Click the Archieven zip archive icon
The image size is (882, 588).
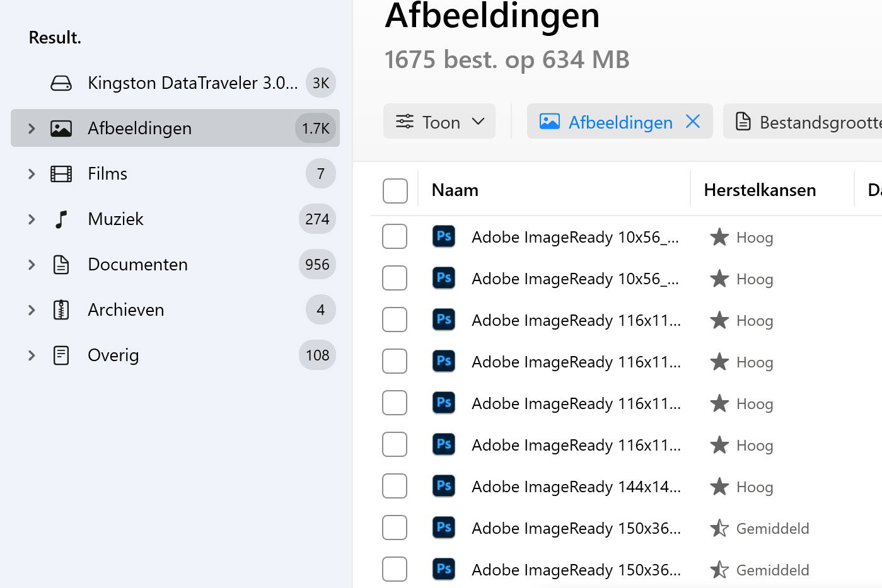[61, 310]
